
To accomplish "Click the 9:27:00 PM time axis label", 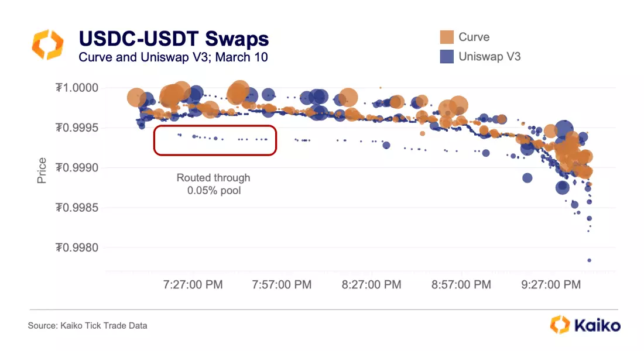I will coord(551,284).
